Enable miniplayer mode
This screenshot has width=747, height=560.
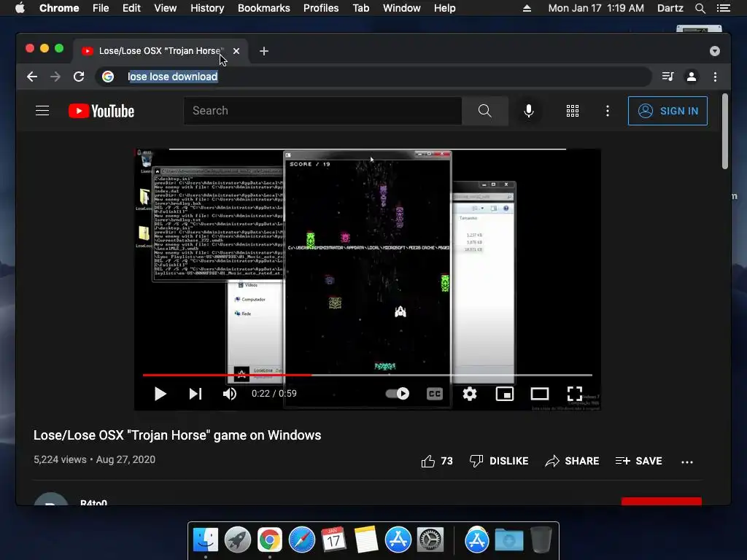(x=505, y=394)
